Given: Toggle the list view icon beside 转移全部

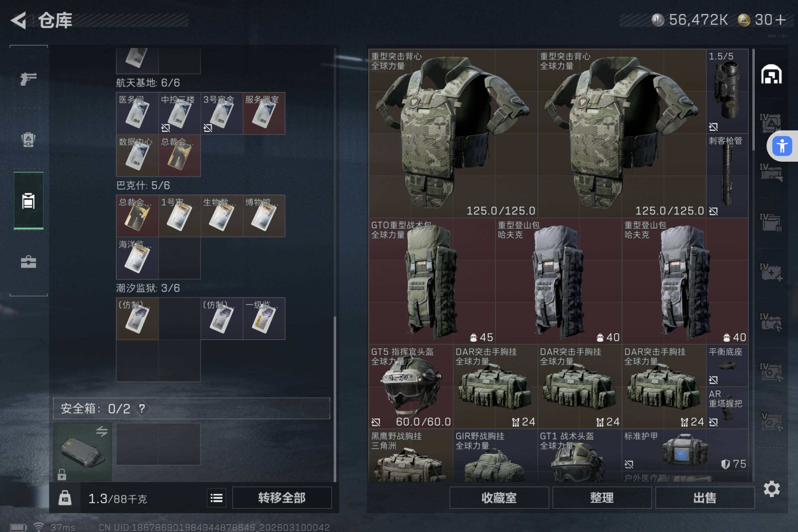Looking at the screenshot, I should [216, 498].
